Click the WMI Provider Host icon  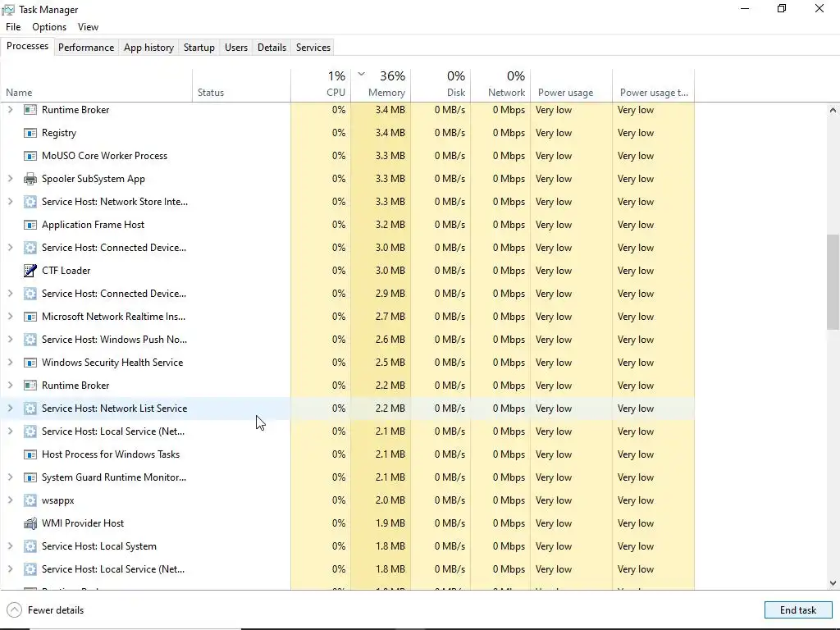point(30,523)
